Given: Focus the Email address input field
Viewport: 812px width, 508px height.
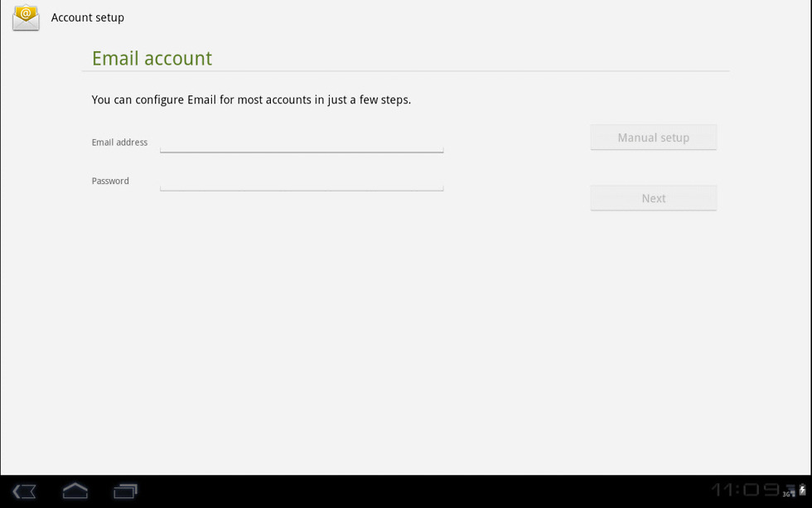Looking at the screenshot, I should pyautogui.click(x=302, y=143).
